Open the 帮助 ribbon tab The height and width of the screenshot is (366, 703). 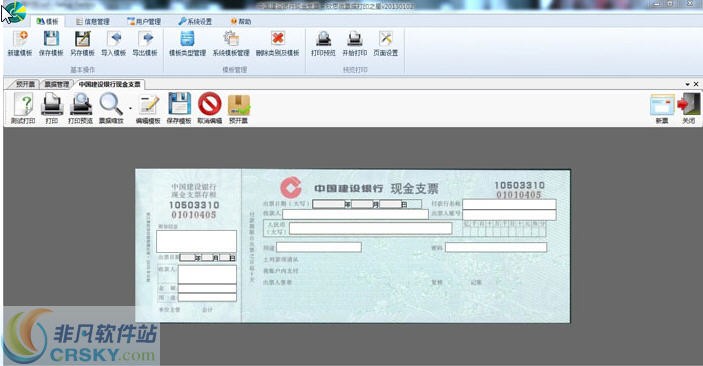pos(241,21)
